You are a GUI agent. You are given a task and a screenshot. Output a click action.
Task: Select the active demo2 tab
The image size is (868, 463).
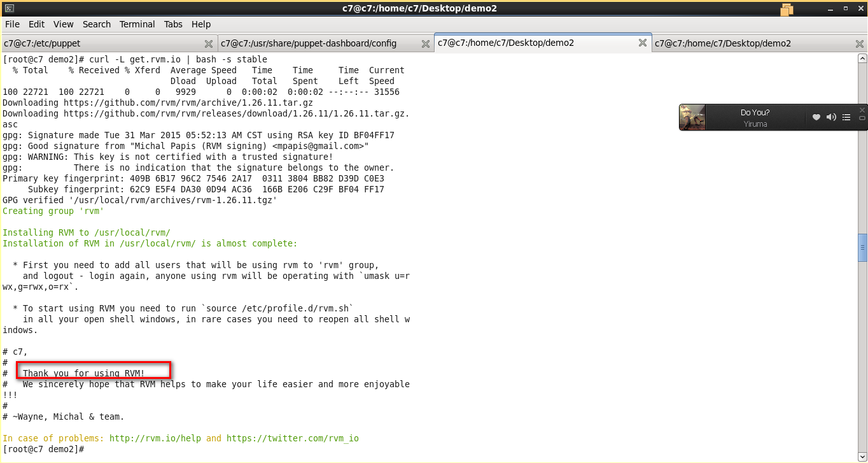(543, 43)
